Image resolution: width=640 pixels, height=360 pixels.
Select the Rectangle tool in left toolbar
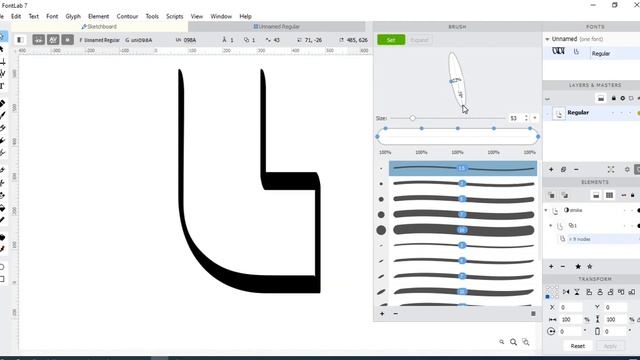pos(2,279)
